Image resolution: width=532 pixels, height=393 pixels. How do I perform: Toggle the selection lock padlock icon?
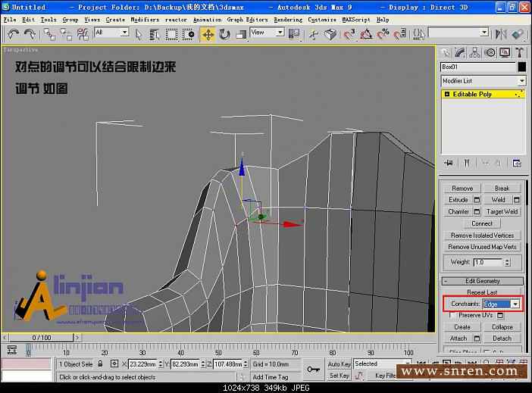click(x=102, y=364)
